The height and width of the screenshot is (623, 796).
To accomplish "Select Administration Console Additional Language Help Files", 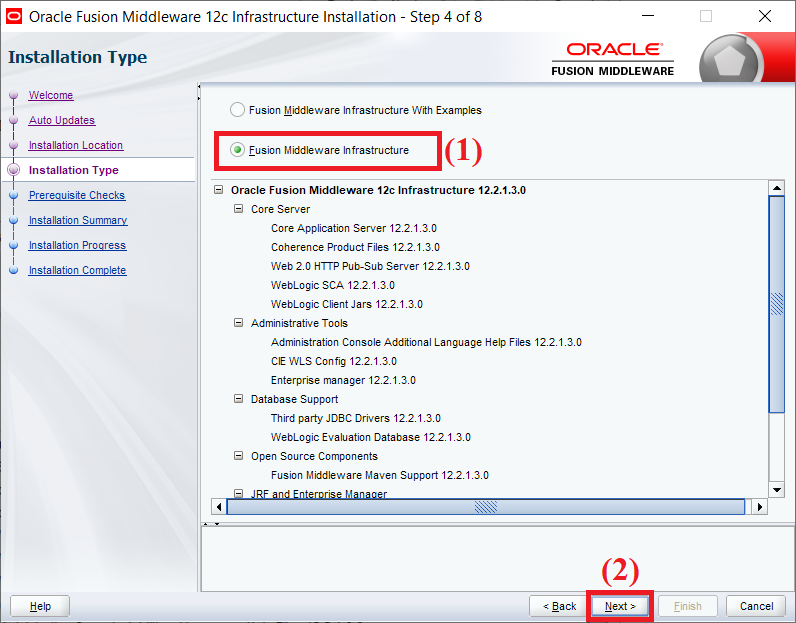I will tap(426, 342).
